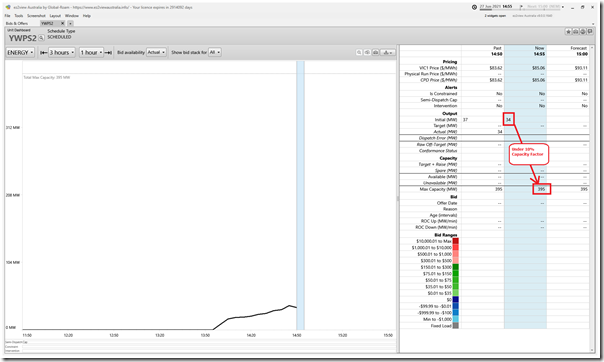This screenshot has height=362, width=604.
Task: Step forward one interval with right arrow
Action: [x=108, y=52]
